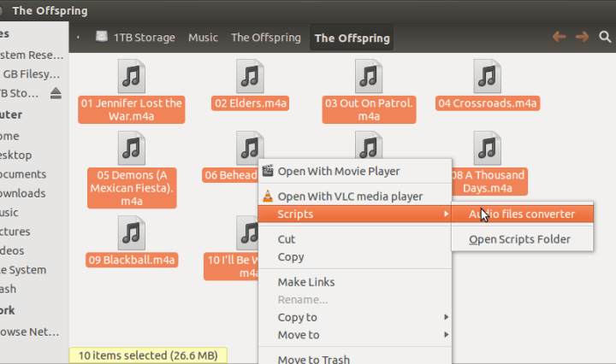Viewport: 616px width, 364px height.
Task: Eject the 1TB storage drive in sidebar
Action: coord(56,93)
